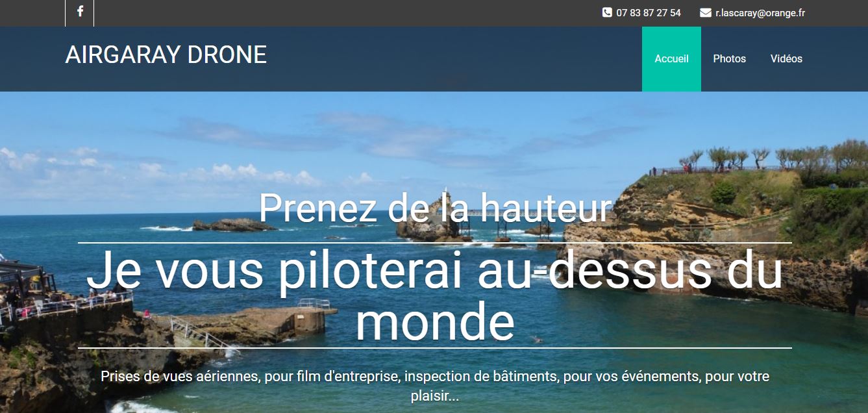Select the Accueil navigation tab
This screenshot has height=413, width=868.
[x=671, y=58]
